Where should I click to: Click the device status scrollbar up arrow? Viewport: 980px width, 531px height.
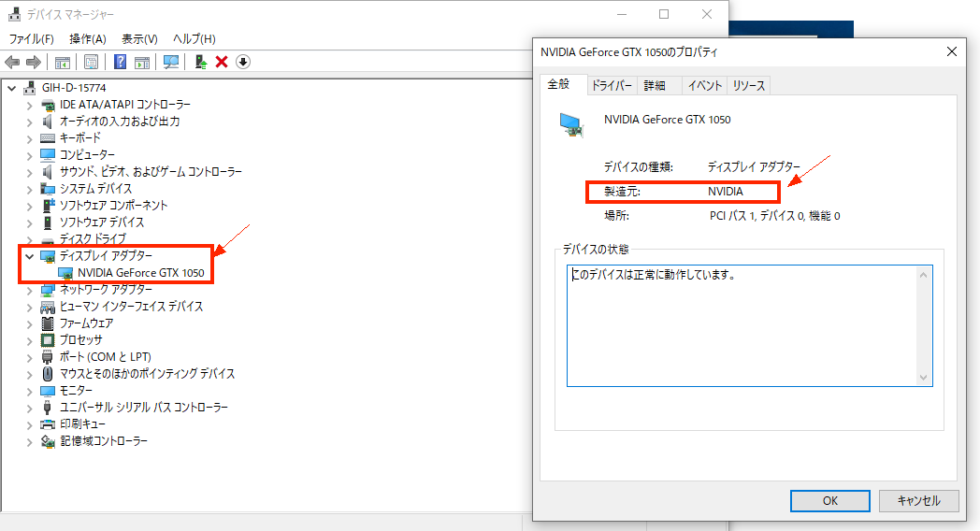coord(923,275)
